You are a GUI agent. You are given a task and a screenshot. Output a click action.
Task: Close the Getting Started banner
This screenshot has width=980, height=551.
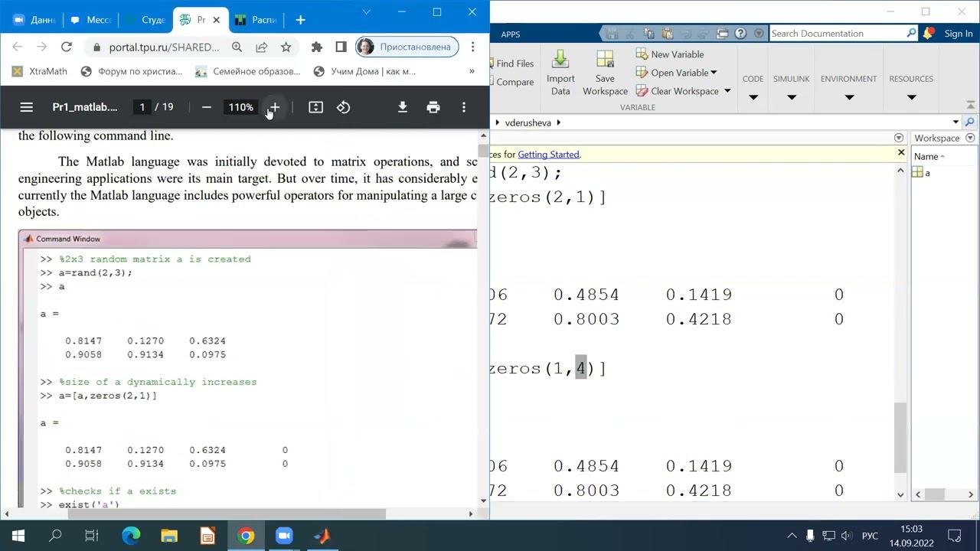click(901, 153)
